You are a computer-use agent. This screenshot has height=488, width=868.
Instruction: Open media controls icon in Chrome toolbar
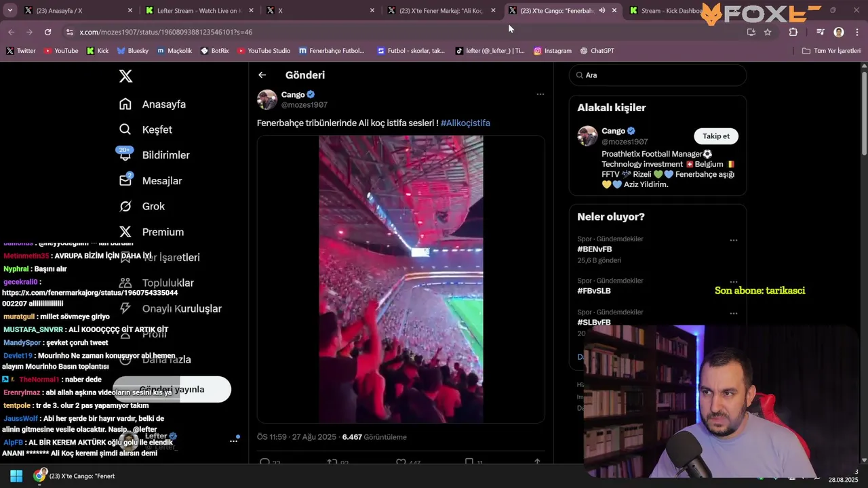pyautogui.click(x=820, y=32)
